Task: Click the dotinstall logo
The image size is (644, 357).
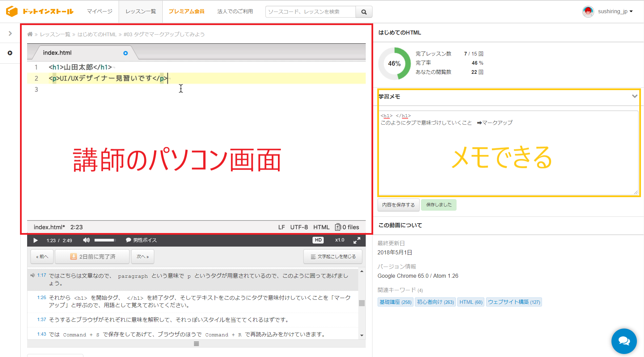Action: tap(40, 12)
